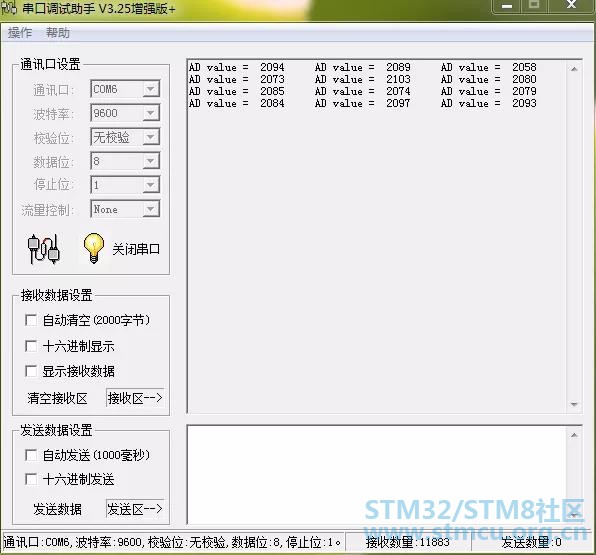The height and width of the screenshot is (555, 596).
Task: Click the AD value 2084 text
Action: (x=236, y=103)
